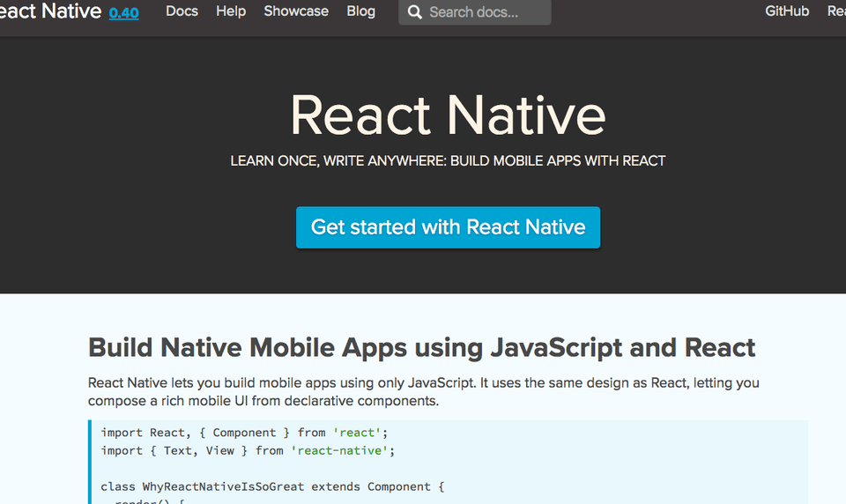Open the Docs menu item
This screenshot has width=846, height=504.
(x=182, y=11)
